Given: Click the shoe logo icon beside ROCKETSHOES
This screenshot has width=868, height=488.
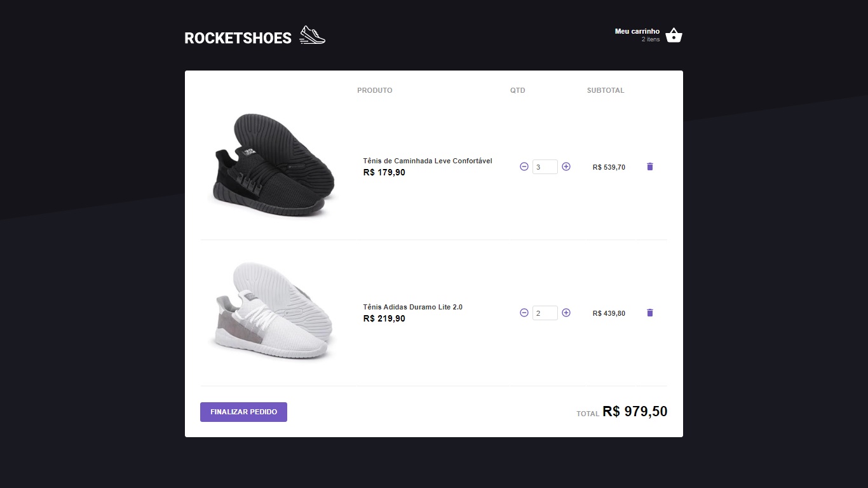Looking at the screenshot, I should pyautogui.click(x=311, y=34).
